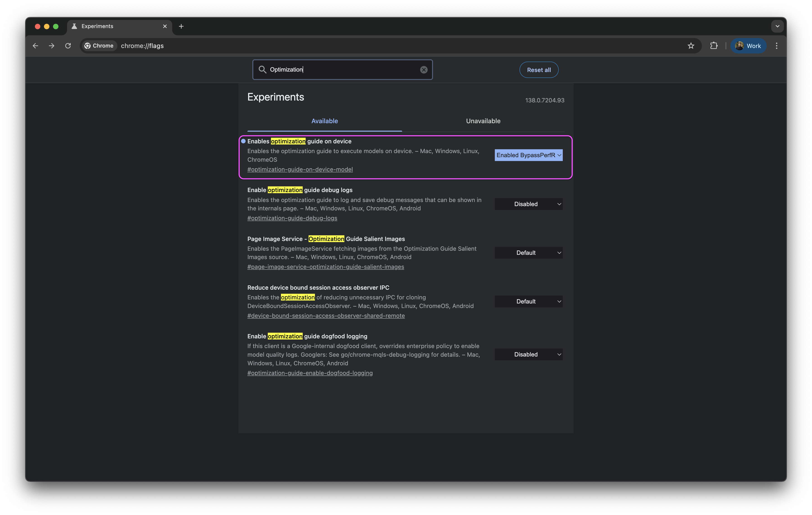Screen dimensions: 812x515
Task: Reload the flags page
Action: pos(68,46)
